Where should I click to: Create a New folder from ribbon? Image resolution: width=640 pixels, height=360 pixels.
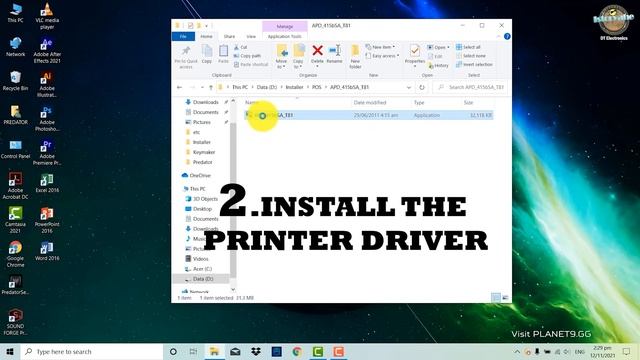coord(355,57)
